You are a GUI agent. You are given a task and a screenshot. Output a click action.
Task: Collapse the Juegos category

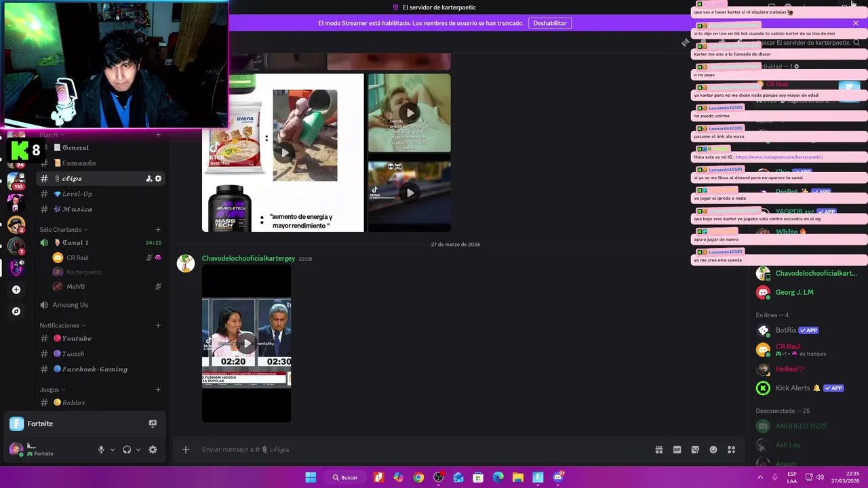coord(52,390)
